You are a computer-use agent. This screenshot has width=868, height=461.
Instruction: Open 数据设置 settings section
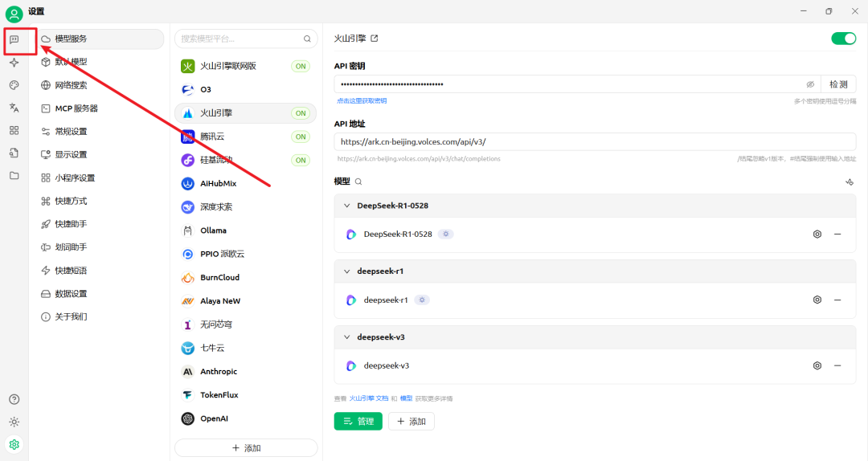click(x=100, y=293)
